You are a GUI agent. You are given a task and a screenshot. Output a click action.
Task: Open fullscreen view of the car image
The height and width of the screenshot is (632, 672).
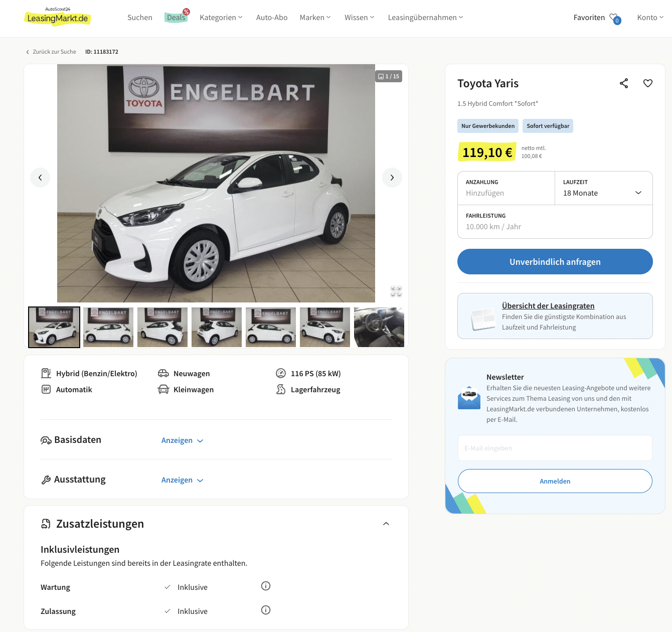[x=396, y=291]
